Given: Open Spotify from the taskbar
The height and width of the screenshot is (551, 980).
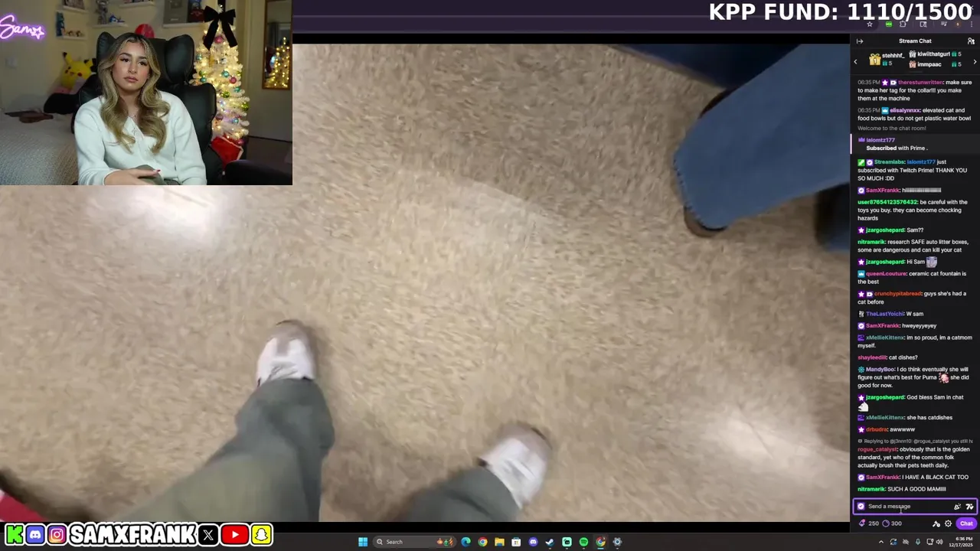Looking at the screenshot, I should tap(583, 542).
